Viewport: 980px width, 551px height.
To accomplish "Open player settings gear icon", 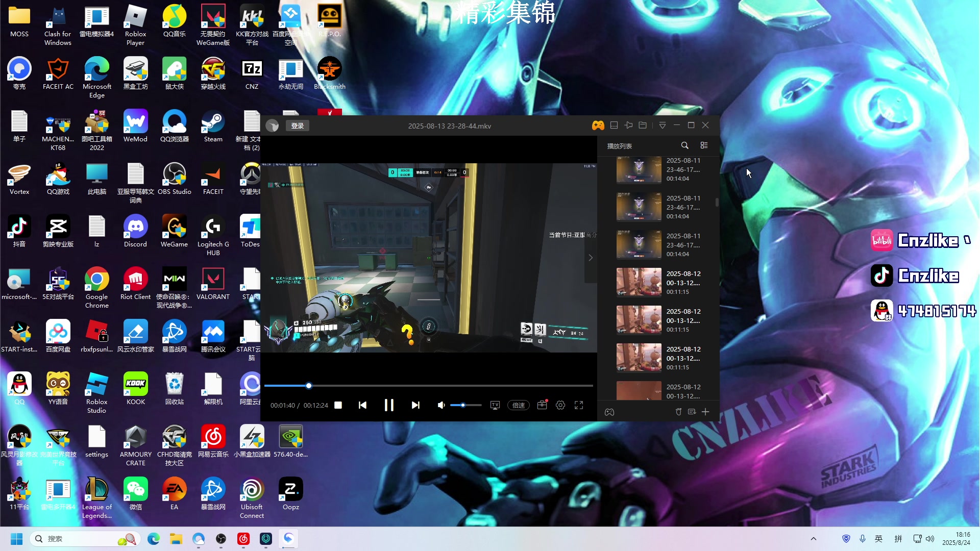I will [x=560, y=405].
